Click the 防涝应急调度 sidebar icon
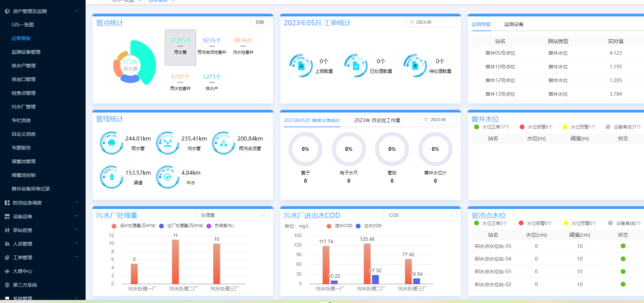 click(x=7, y=203)
